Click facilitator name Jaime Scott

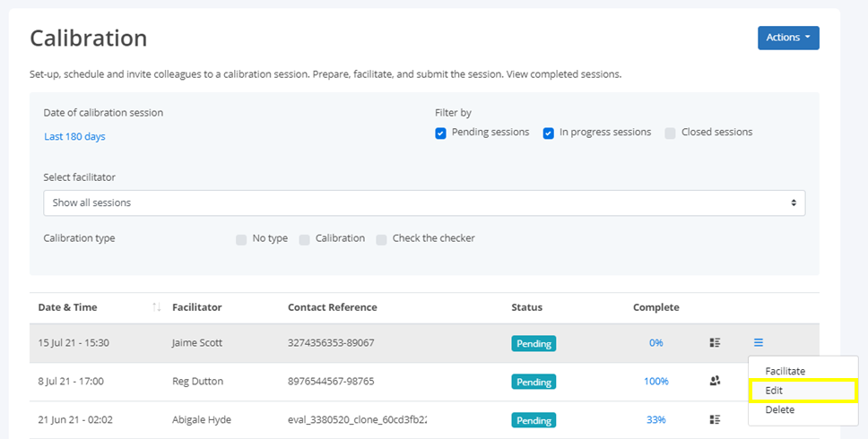pos(197,343)
